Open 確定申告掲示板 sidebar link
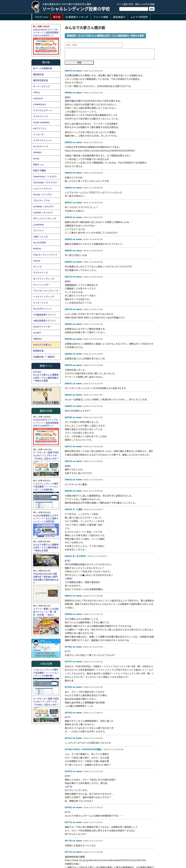Viewport: 186px width, 868px height. click(x=46, y=81)
